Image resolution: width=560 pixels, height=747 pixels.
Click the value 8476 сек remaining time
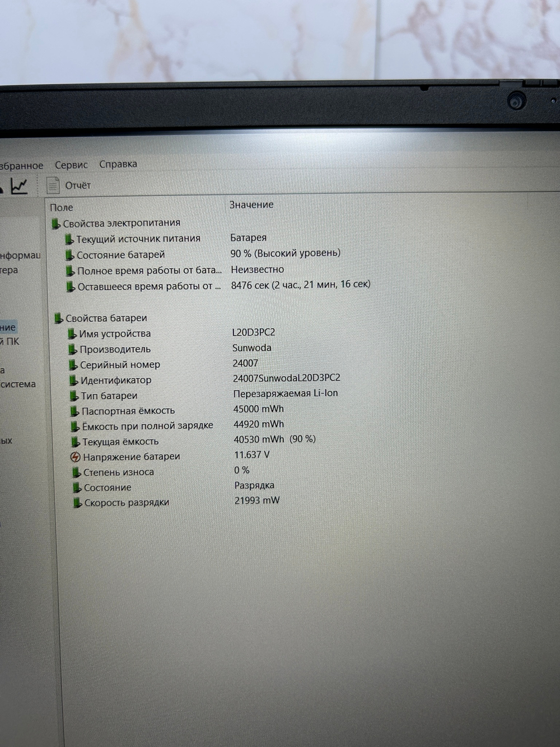pyautogui.click(x=301, y=285)
